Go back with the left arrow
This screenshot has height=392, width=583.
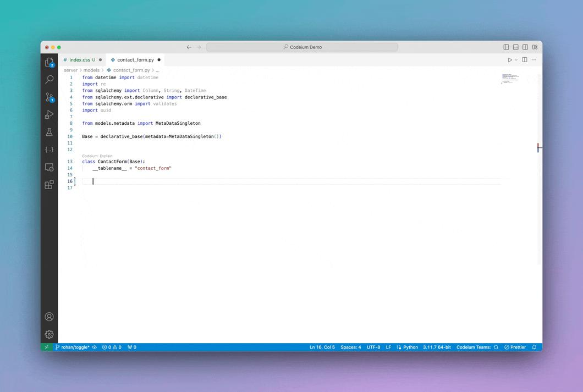click(x=189, y=47)
